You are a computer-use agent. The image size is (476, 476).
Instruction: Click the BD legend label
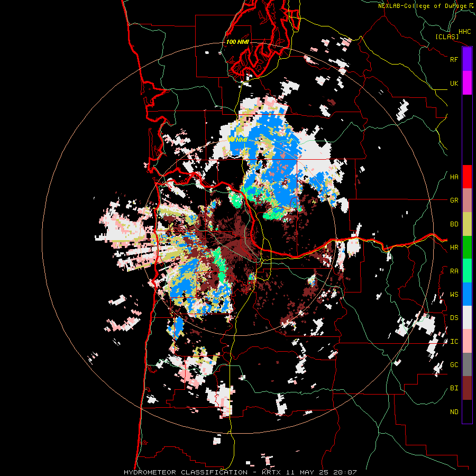click(x=454, y=224)
